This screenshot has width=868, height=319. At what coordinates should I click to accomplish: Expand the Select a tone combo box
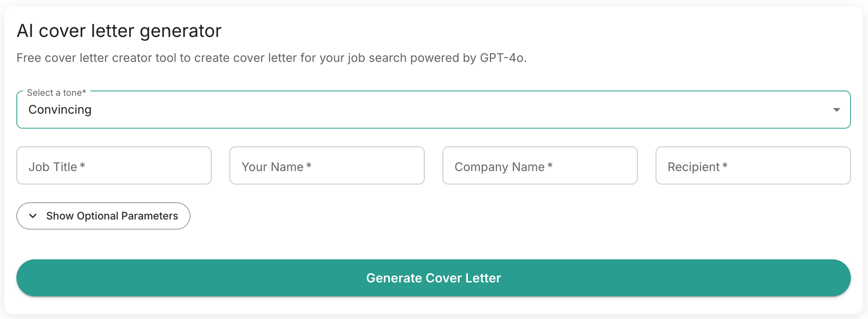point(434,110)
